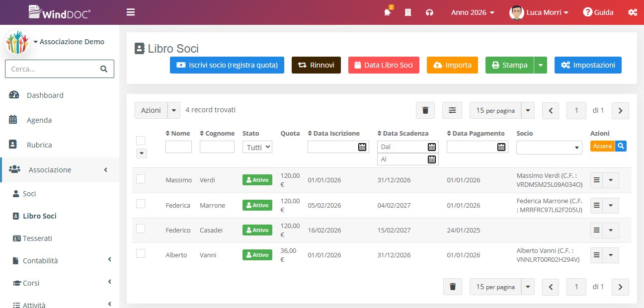The image size is (644, 308).
Task: Open calendar picker for Data Iscrizione
Action: pos(362,147)
